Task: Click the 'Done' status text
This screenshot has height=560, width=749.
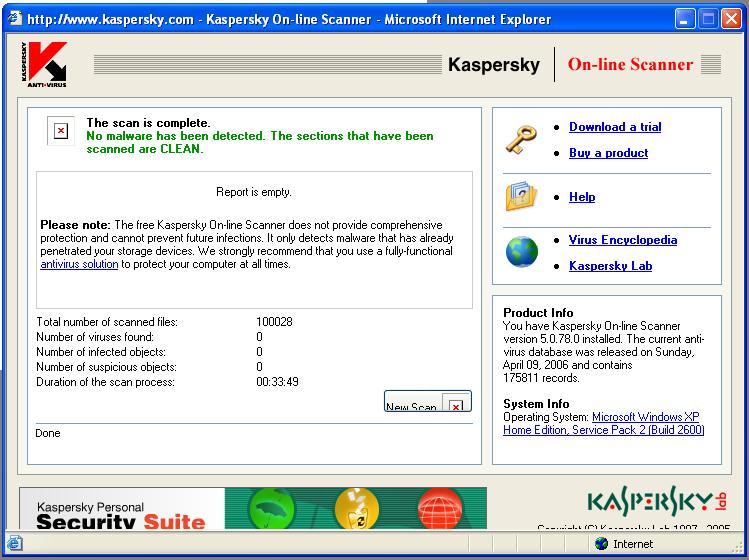Action: (48, 433)
